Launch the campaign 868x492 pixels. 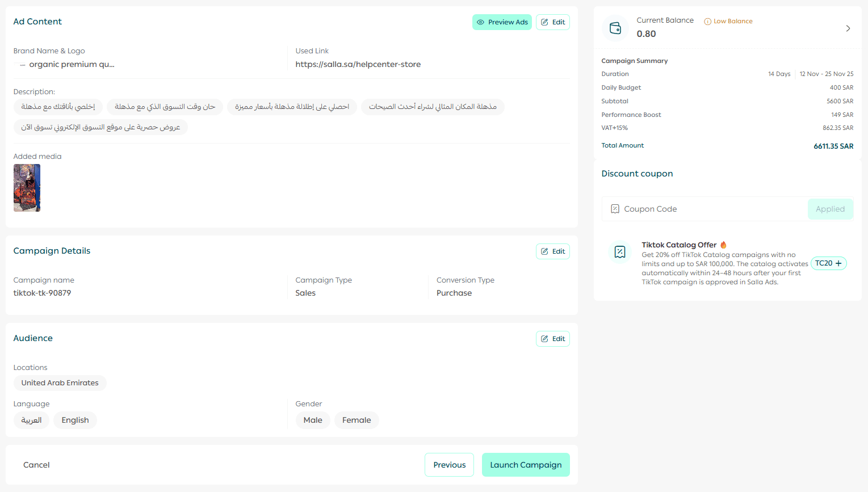526,465
